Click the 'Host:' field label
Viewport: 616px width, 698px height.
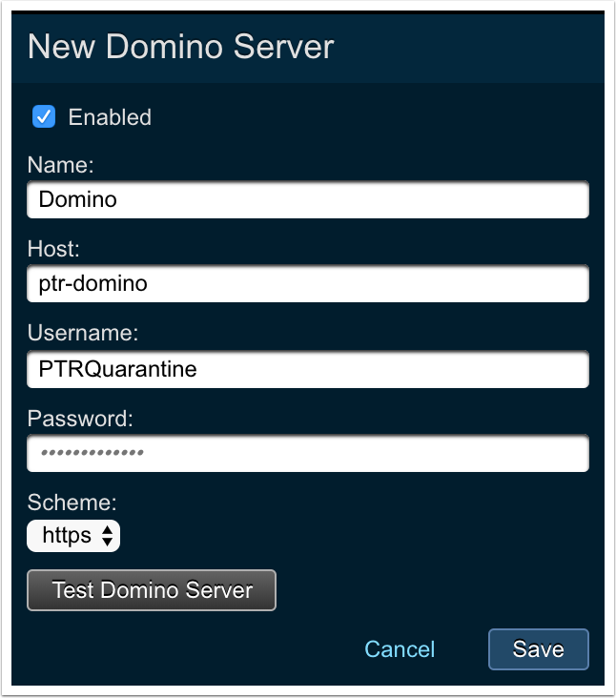[x=54, y=249]
